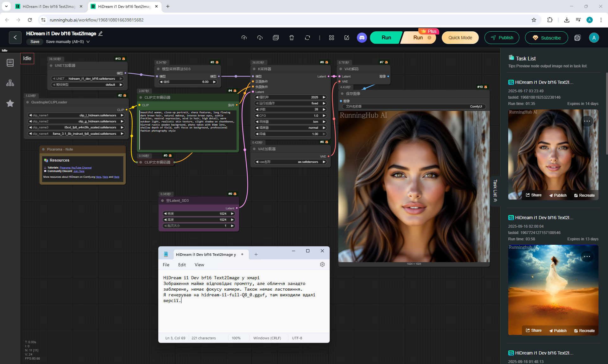Toggle collapse dot on K采样器 node
This screenshot has height=364, width=608.
254,69
